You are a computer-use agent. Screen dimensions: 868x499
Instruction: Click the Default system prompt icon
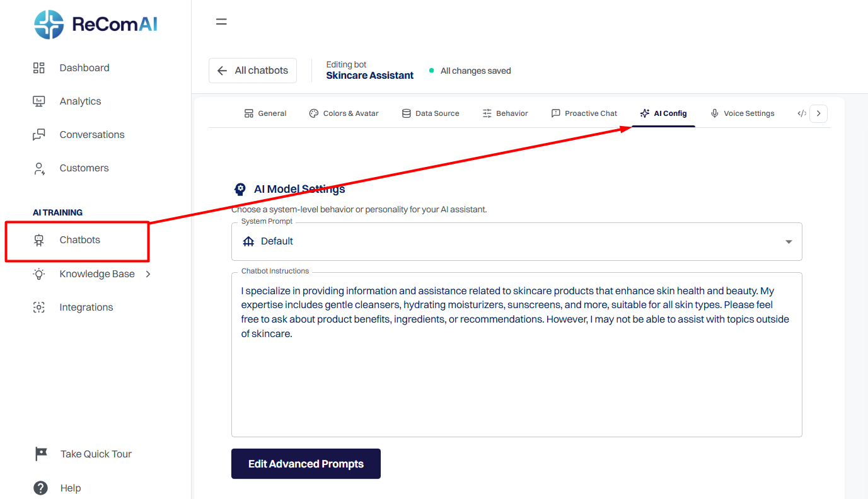point(248,241)
